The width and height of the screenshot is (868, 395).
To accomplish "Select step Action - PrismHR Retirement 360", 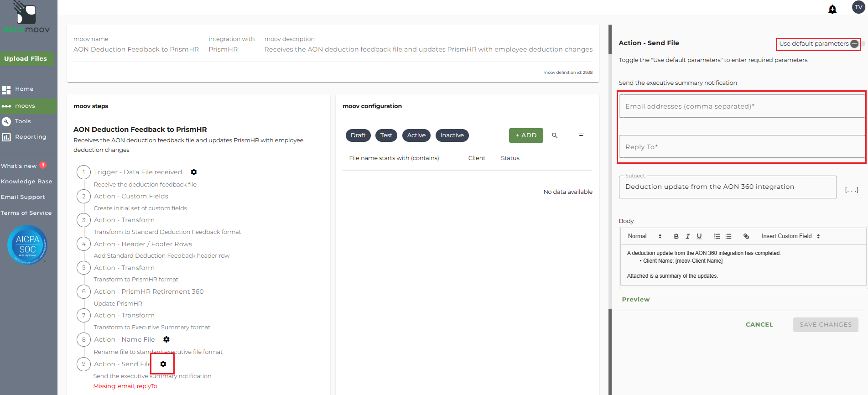I will click(149, 291).
